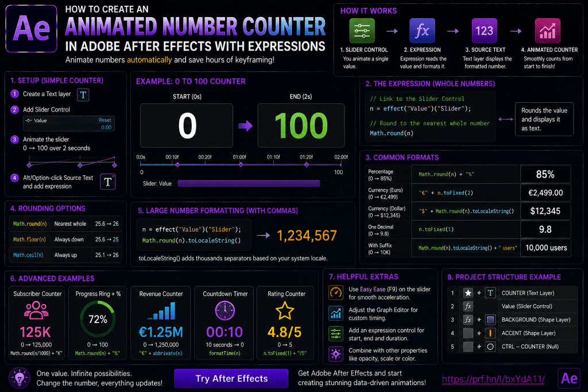Click the circle icon in the CTRL – COUNTER row
This screenshot has width=588, height=392.
tap(490, 347)
